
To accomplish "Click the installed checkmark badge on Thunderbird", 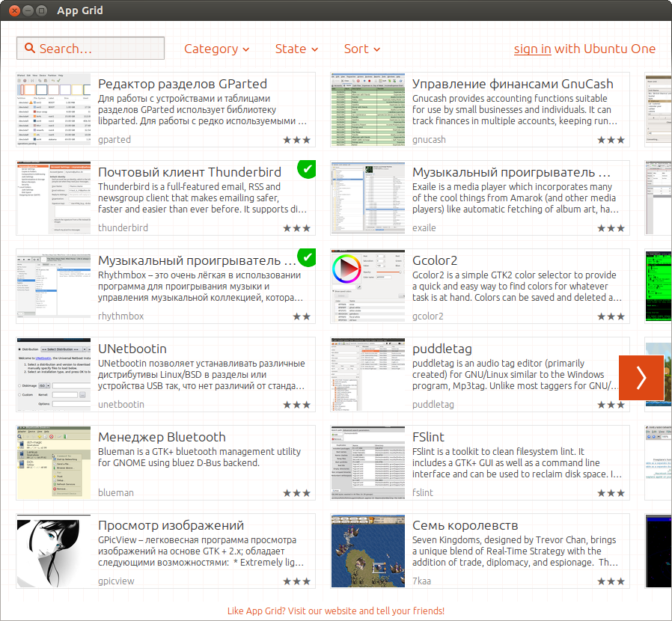I will (307, 169).
